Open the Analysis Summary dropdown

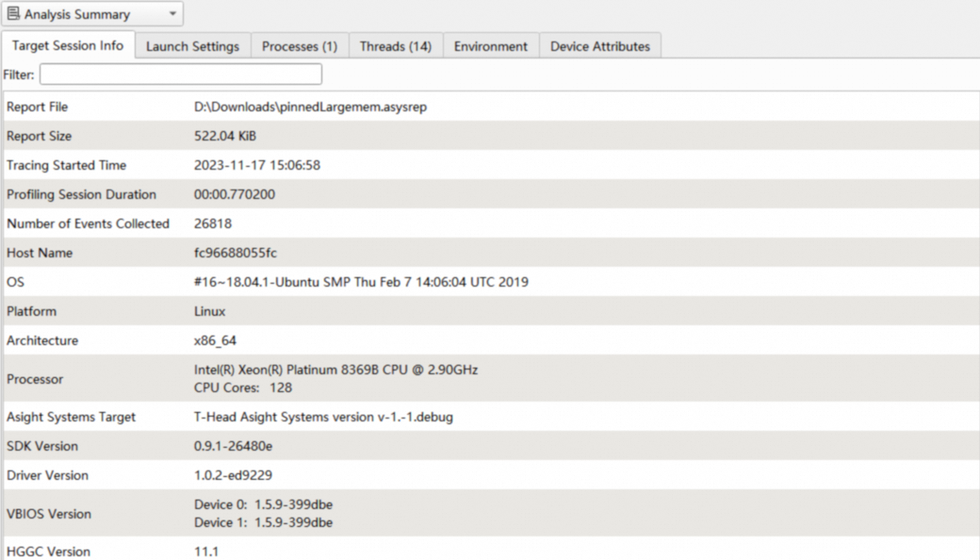coord(92,14)
